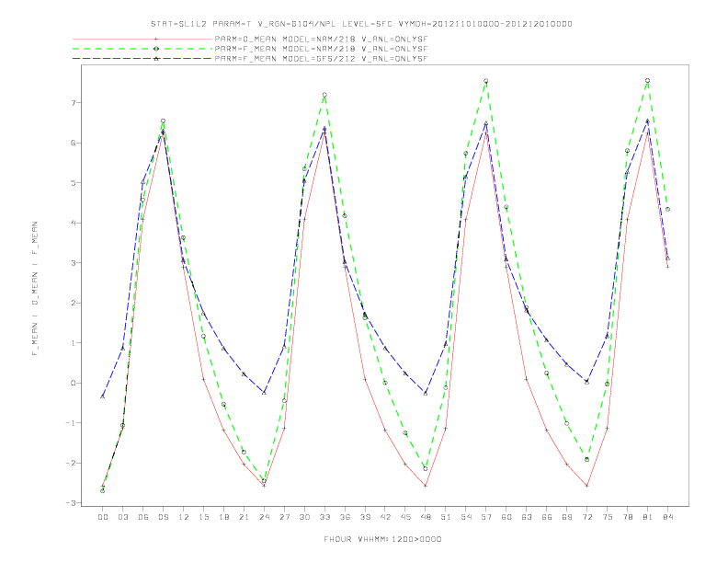The image size is (728, 563).
Task: Click x-axis tick label 54
Action: 466,517
